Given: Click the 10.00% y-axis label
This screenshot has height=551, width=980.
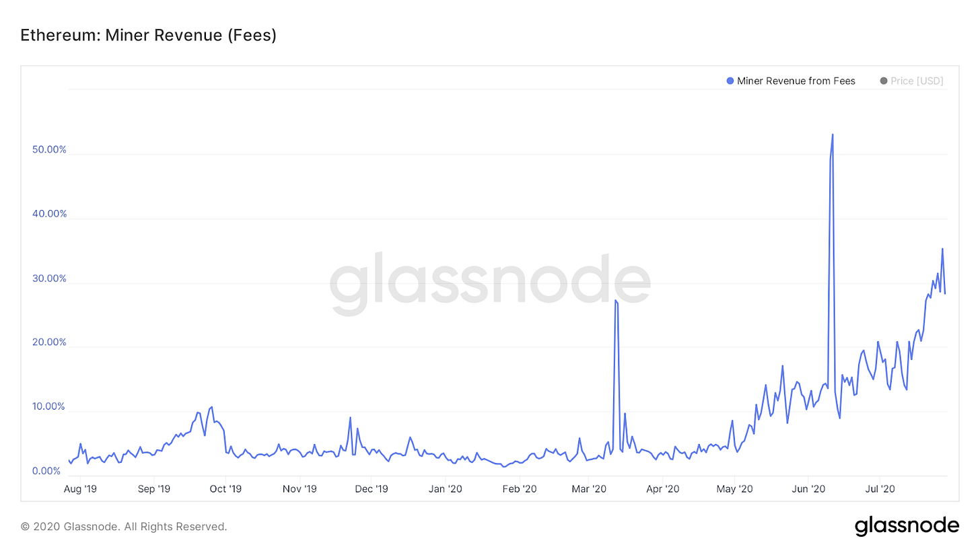Looking at the screenshot, I should 49,407.
